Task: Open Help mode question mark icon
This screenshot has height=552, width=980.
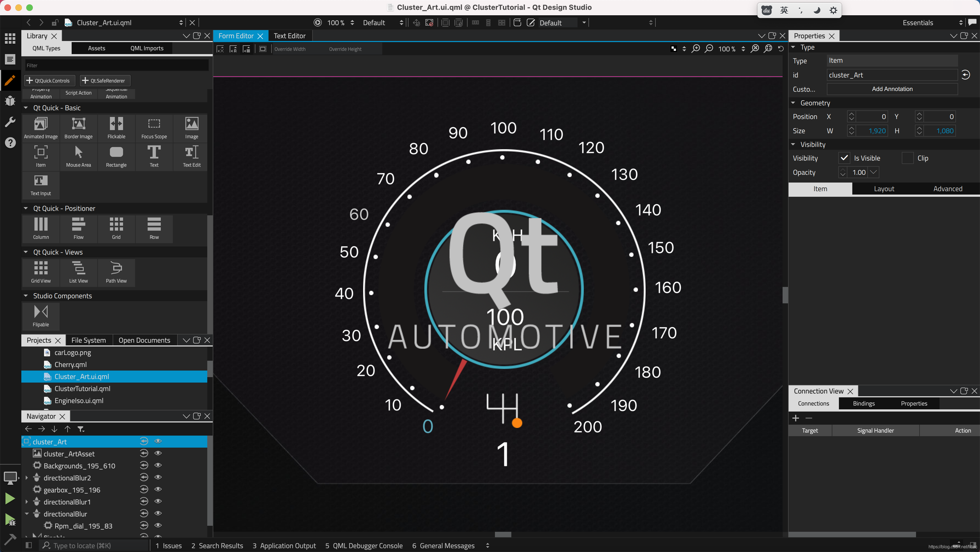Action: coord(10,143)
